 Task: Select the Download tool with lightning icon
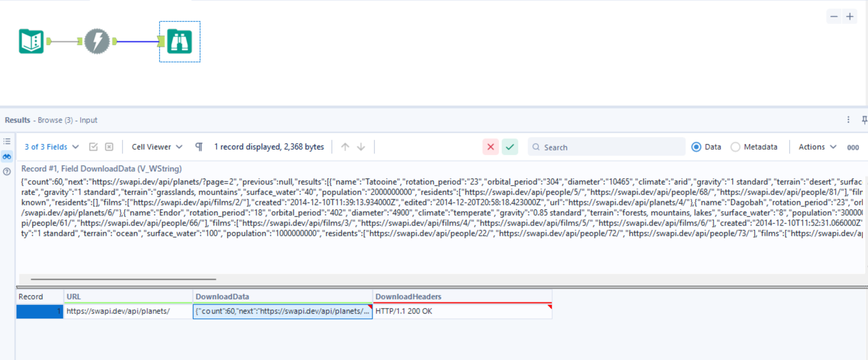pyautogui.click(x=97, y=41)
